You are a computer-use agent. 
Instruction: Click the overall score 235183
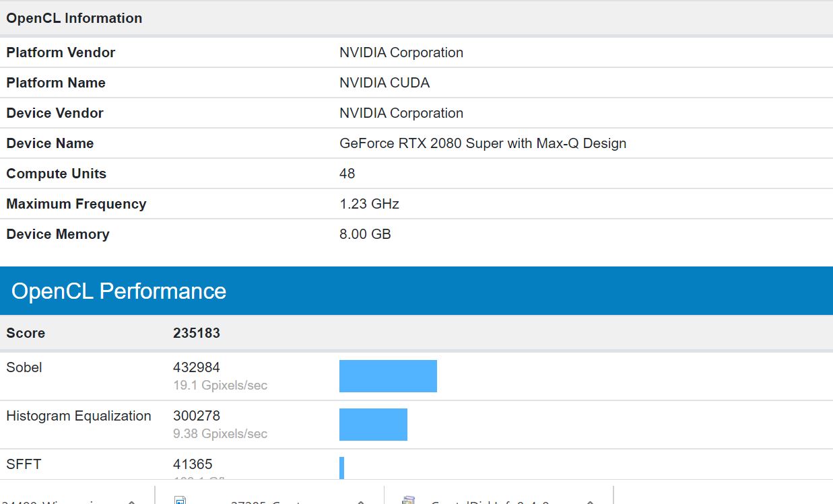197,333
